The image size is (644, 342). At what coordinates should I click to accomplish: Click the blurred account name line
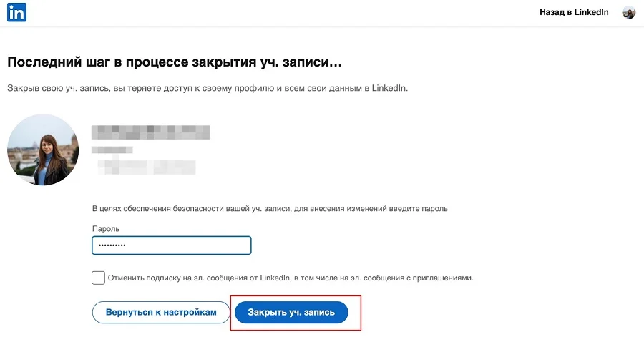pyautogui.click(x=150, y=132)
